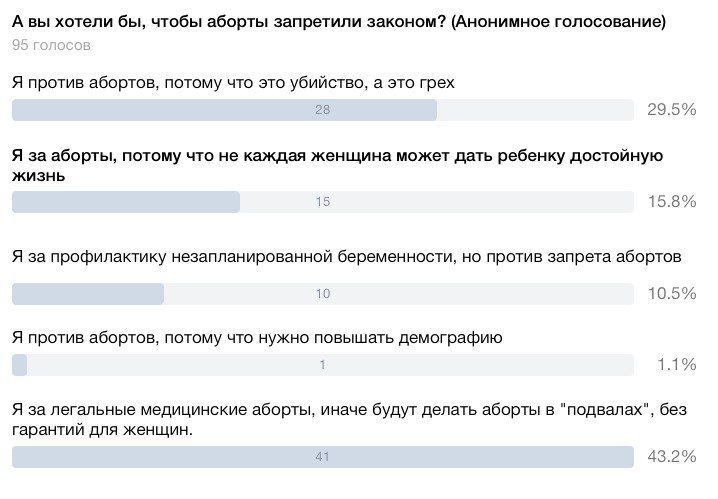Click the result bar showing 15 votes

pyautogui.click(x=323, y=202)
